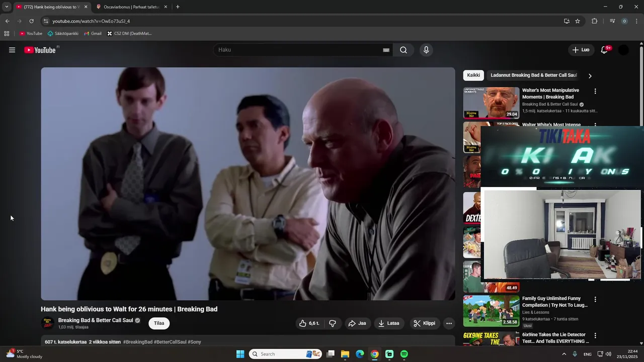
Task: Open options for Family Guy Unlimited Funny Compilation
Action: (595, 300)
